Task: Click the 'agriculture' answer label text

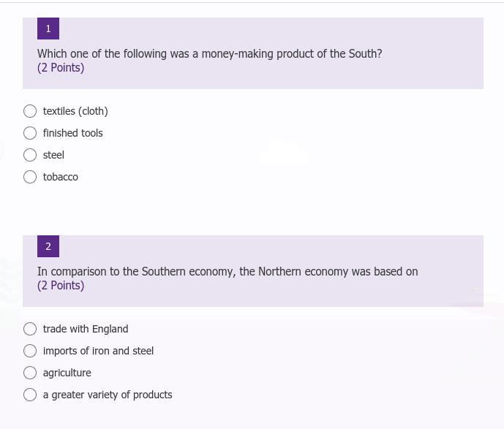Action: tap(67, 373)
